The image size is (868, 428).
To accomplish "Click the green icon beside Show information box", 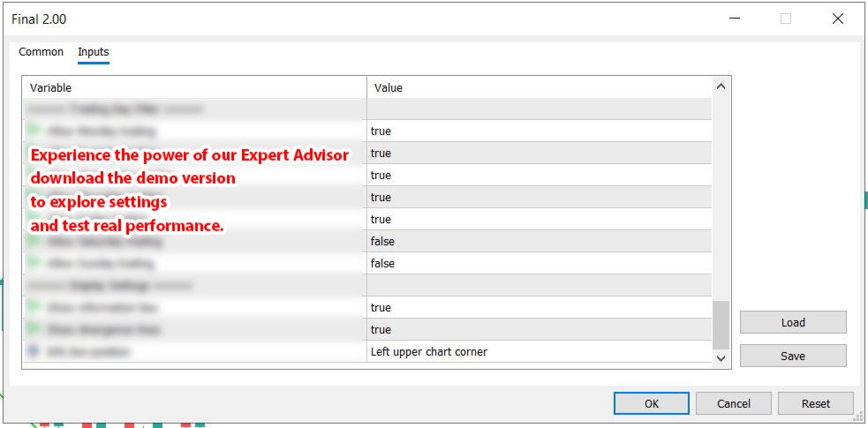I will coord(34,307).
